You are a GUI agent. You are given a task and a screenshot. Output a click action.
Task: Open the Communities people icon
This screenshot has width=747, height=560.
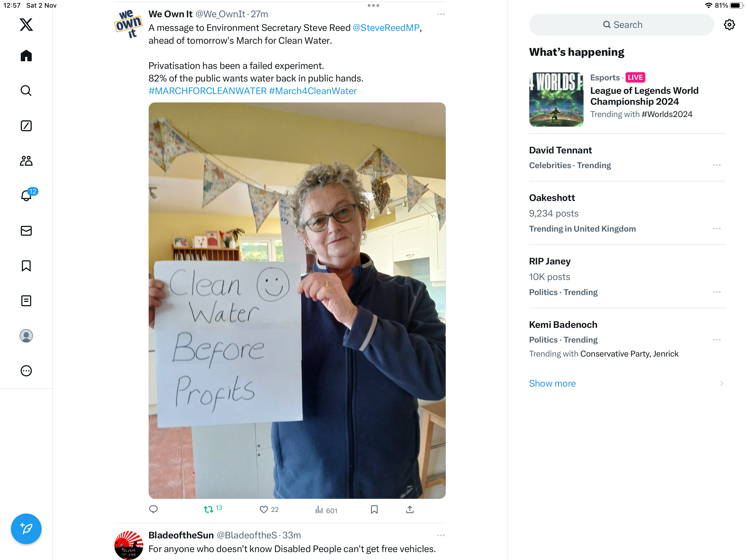pyautogui.click(x=26, y=161)
